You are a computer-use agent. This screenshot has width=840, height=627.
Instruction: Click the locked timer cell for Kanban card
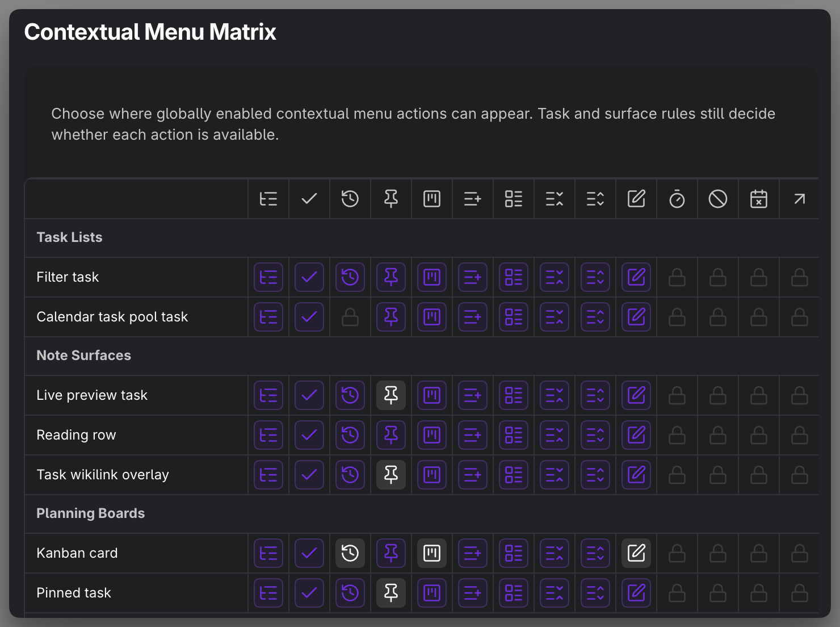[677, 553]
